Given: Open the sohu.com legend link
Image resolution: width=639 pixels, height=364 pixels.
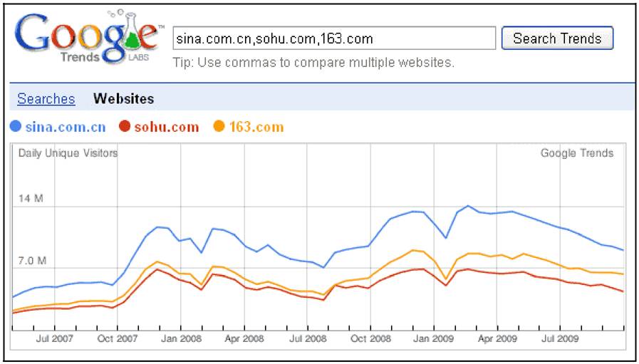Looking at the screenshot, I should pyautogui.click(x=167, y=128).
